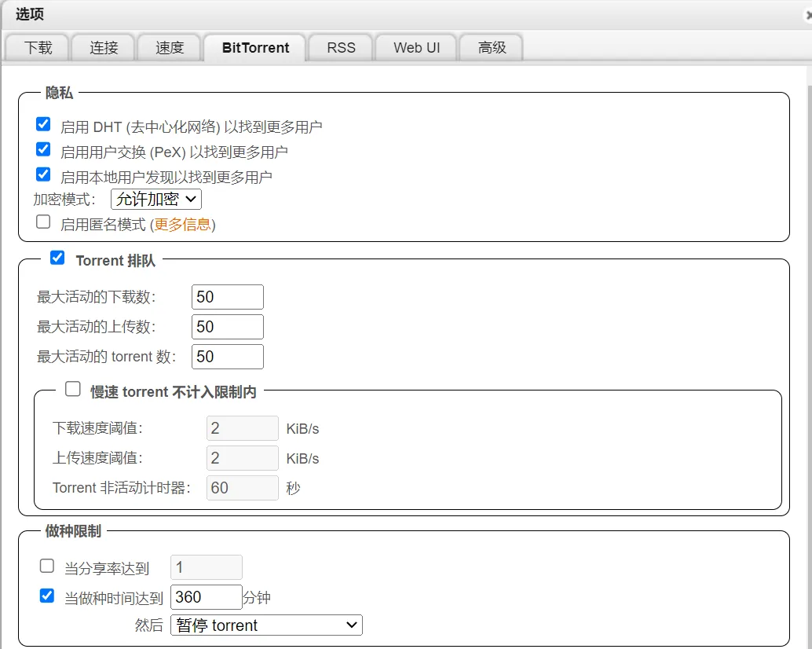Click the 做种限制 section heading

(x=73, y=531)
